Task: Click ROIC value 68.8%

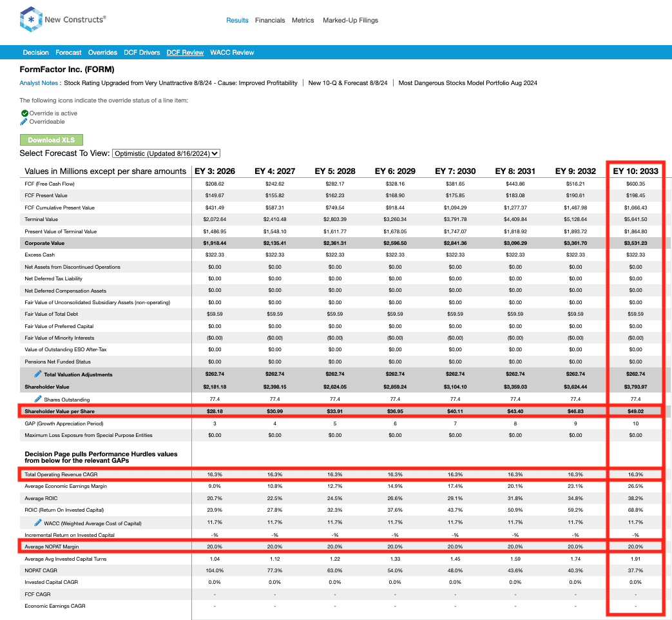Action: (x=635, y=510)
